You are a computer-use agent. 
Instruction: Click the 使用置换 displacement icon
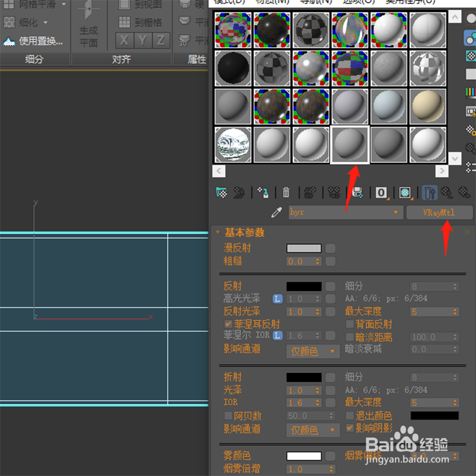coord(9,41)
